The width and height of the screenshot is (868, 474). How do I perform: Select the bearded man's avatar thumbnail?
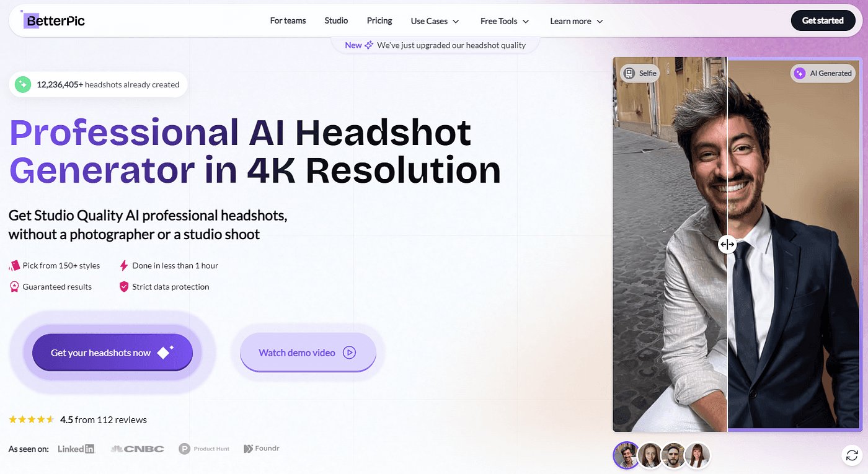tap(673, 455)
